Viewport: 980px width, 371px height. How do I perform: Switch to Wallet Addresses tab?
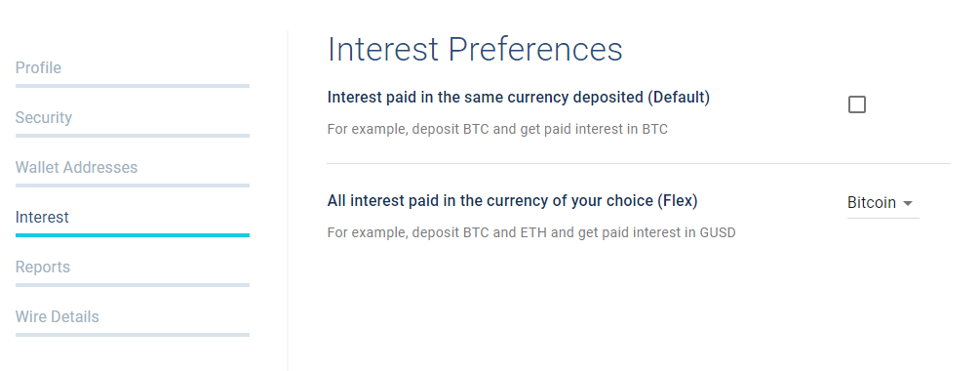(76, 167)
